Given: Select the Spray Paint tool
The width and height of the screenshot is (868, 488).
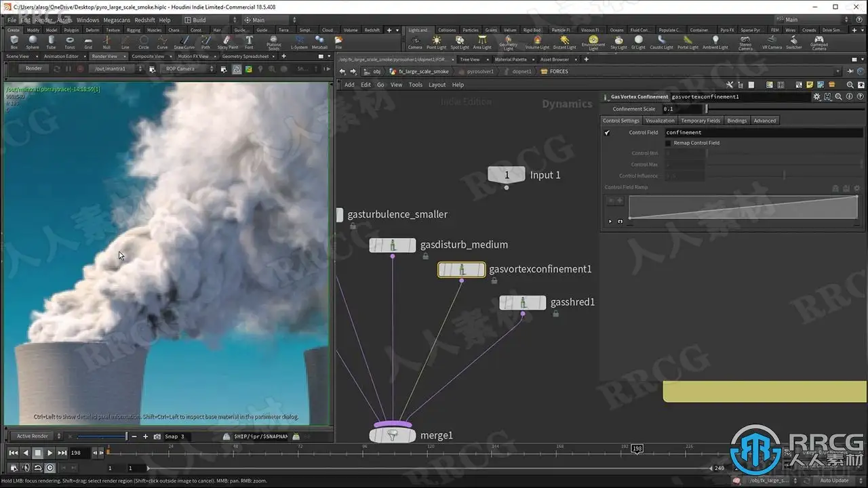Looking at the screenshot, I should (229, 42).
